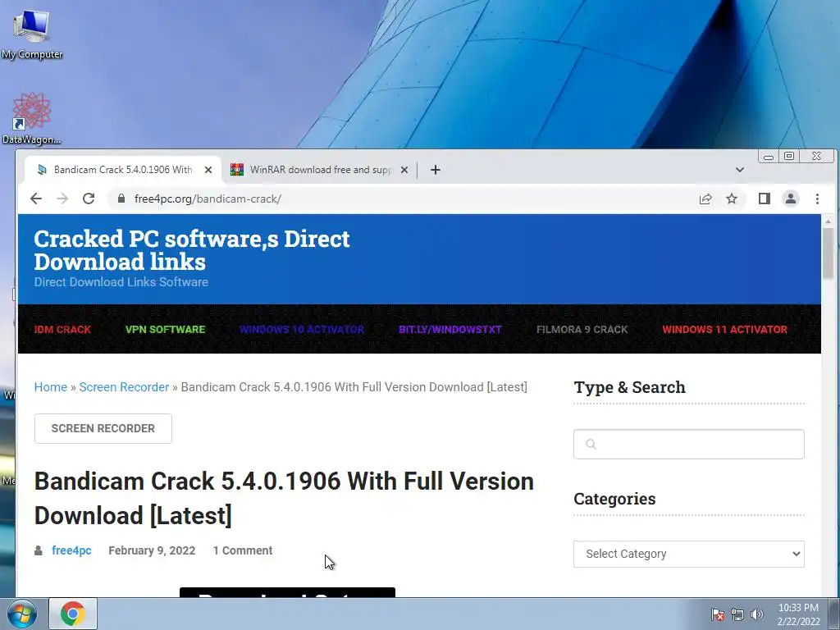
Task: Open the side panel icon
Action: [765, 199]
